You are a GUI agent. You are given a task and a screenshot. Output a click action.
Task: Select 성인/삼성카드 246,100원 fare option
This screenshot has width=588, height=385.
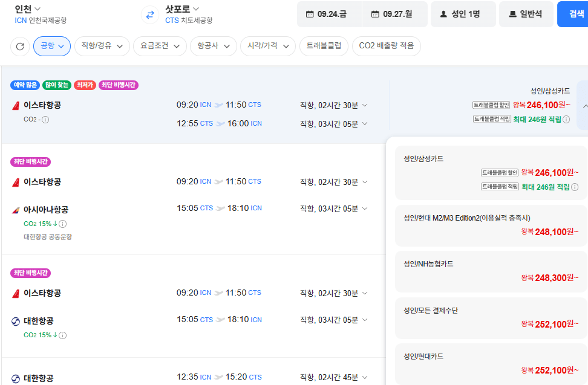click(491, 173)
